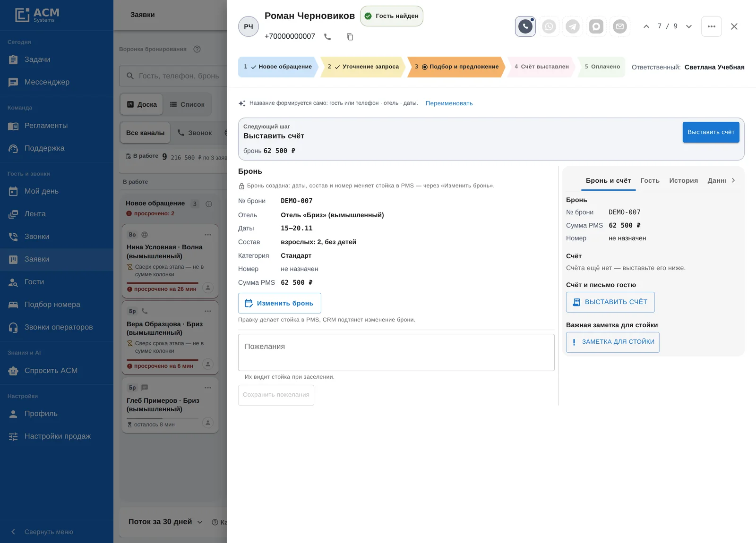Screen dimensions: 756x543
Task: Close the Роман Черновиков request panel
Action: 734,26
